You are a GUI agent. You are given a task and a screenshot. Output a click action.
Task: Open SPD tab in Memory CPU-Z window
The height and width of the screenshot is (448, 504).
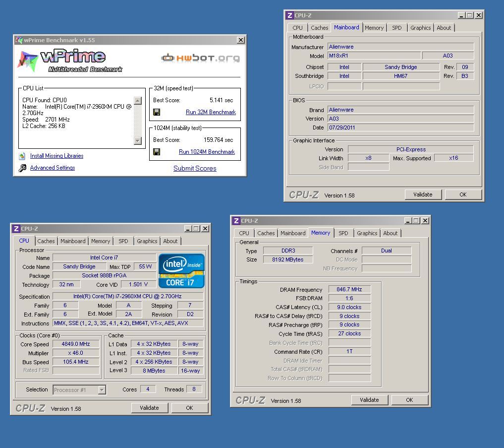pyautogui.click(x=343, y=233)
